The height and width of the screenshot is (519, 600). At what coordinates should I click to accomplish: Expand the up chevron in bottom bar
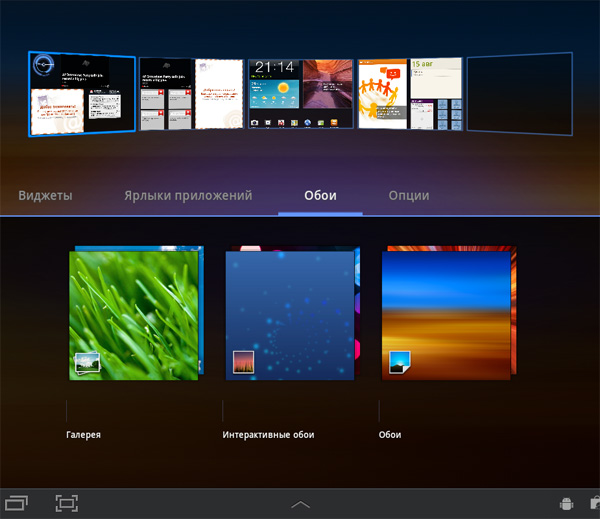(300, 505)
